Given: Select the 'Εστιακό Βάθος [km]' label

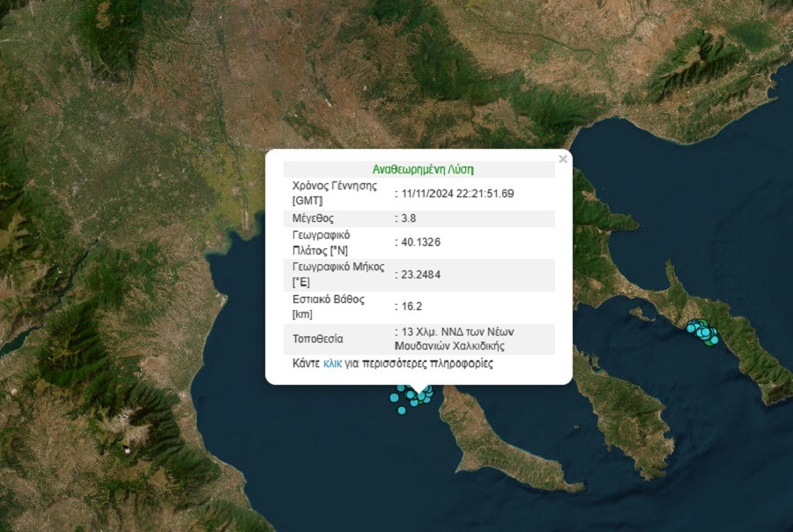Looking at the screenshot, I should (329, 307).
